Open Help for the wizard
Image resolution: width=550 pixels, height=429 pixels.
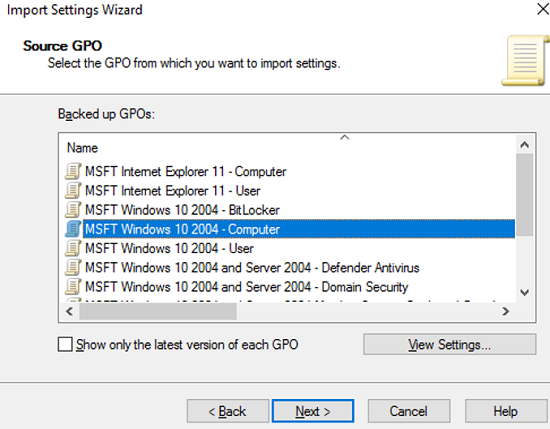[x=505, y=411]
